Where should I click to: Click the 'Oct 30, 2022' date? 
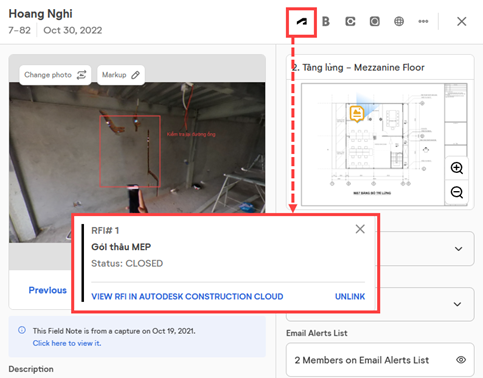point(73,30)
